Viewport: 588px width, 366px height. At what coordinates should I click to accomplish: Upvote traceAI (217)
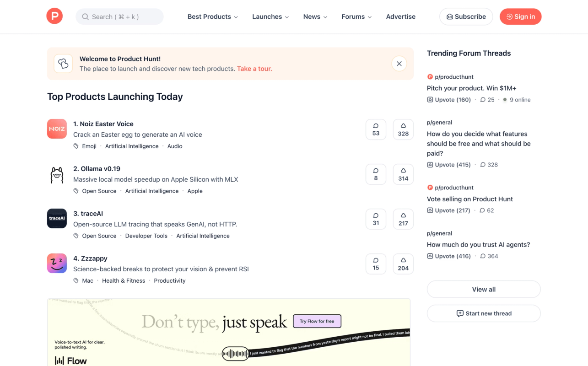pyautogui.click(x=403, y=219)
